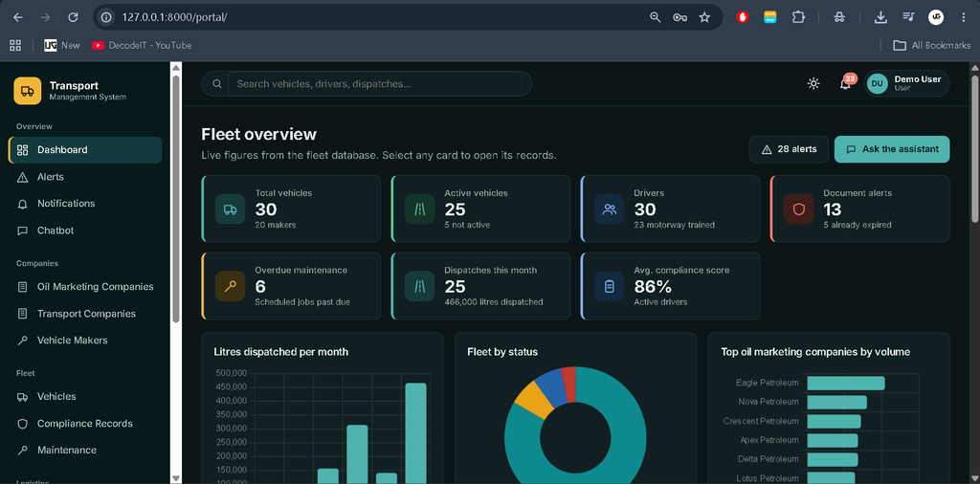The height and width of the screenshot is (484, 980).
Task: Click the yellow truck Transport logo icon
Action: click(x=28, y=91)
